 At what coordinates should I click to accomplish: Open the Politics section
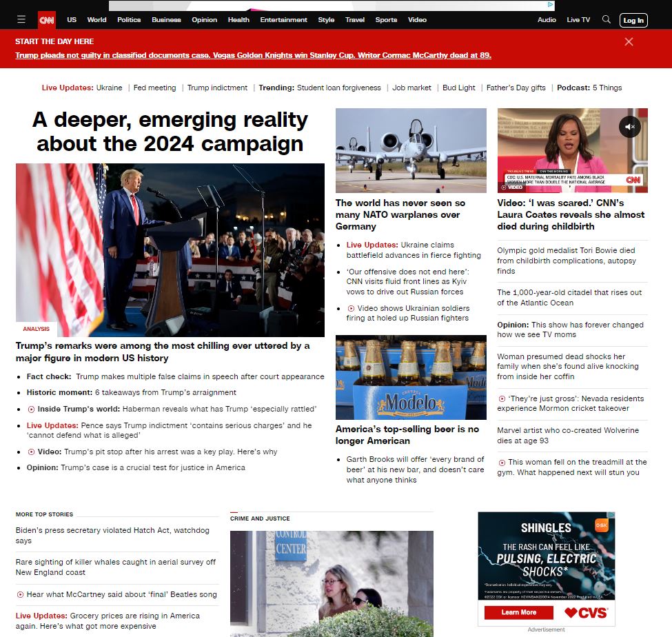pos(129,20)
